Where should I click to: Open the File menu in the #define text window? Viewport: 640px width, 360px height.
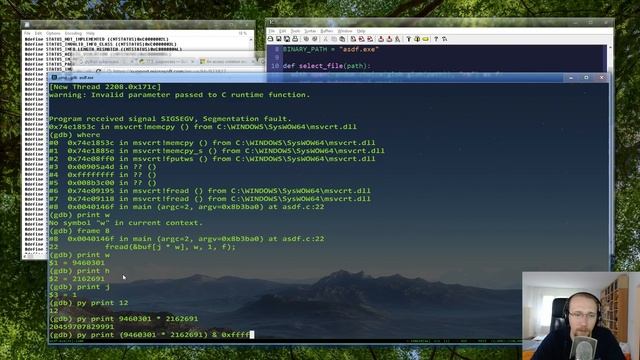(27, 33)
